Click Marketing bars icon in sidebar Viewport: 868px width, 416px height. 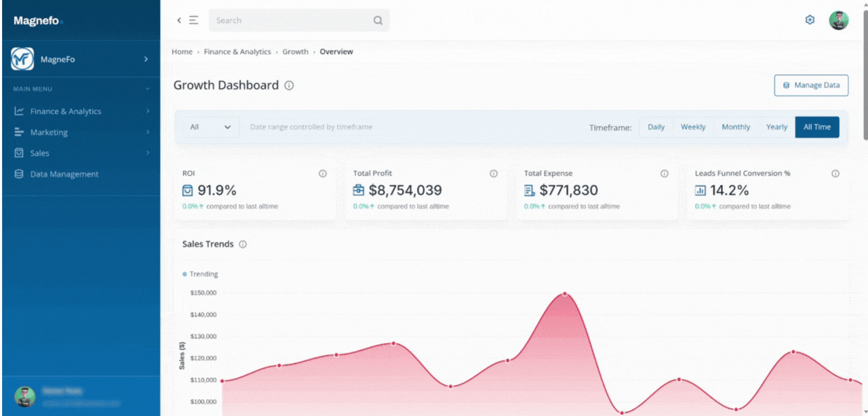pyautogui.click(x=19, y=132)
